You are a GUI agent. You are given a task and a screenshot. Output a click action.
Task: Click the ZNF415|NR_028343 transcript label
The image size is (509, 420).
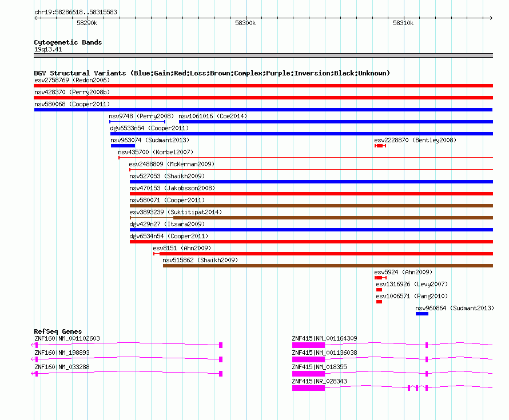tap(320, 381)
